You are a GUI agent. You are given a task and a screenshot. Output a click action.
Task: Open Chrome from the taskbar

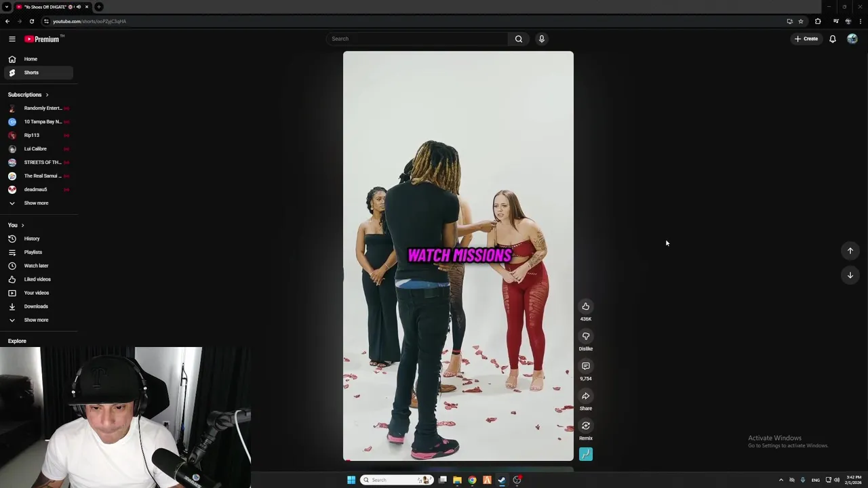coord(473,480)
